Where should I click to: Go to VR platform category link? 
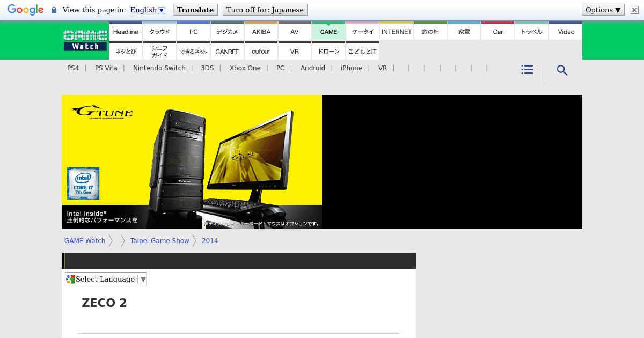pos(383,68)
